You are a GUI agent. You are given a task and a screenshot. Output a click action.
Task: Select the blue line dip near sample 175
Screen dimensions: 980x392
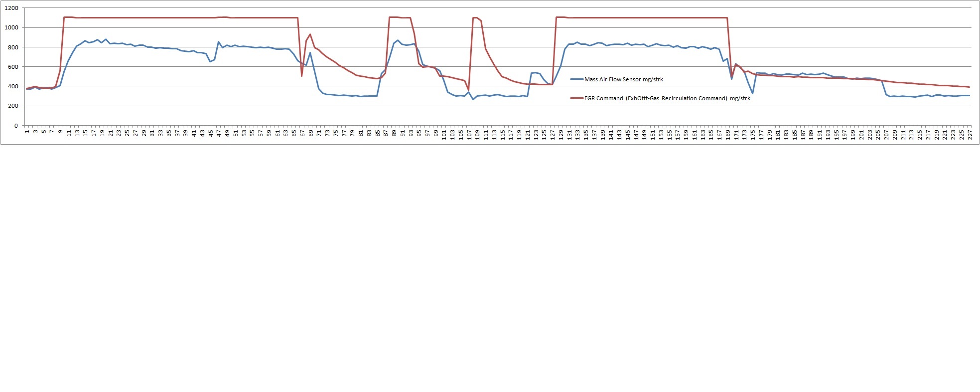point(752,93)
